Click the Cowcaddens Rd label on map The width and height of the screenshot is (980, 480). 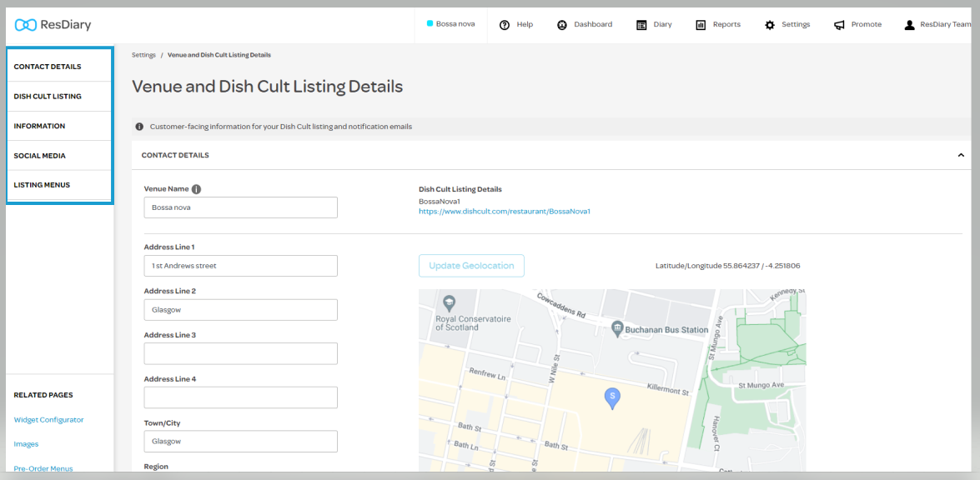point(562,304)
